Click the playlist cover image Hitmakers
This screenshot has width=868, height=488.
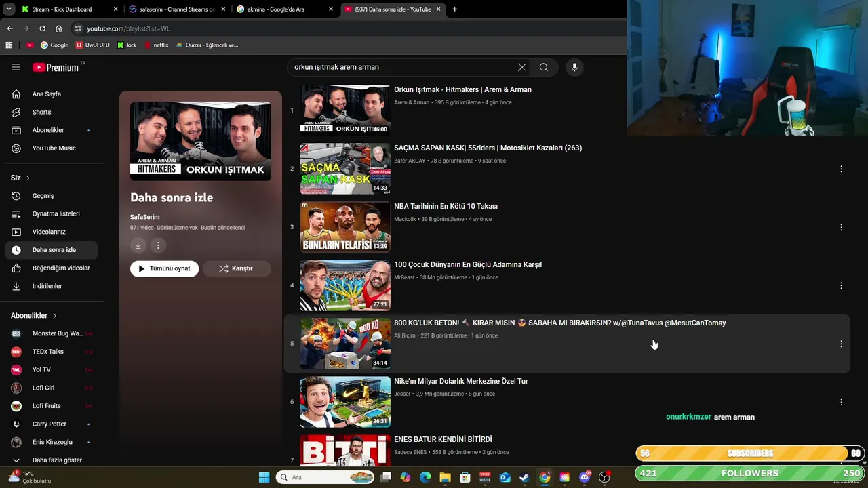[x=201, y=141]
